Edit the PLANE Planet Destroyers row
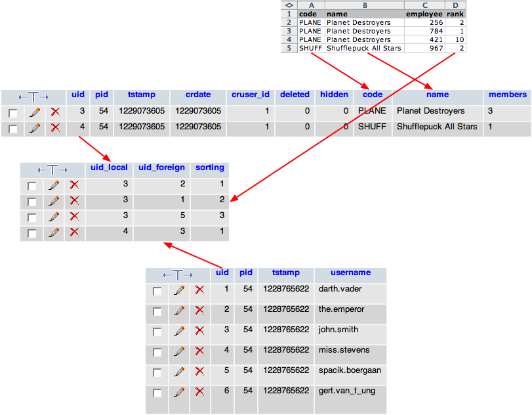Image resolution: width=532 pixels, height=415 pixels. (x=34, y=112)
